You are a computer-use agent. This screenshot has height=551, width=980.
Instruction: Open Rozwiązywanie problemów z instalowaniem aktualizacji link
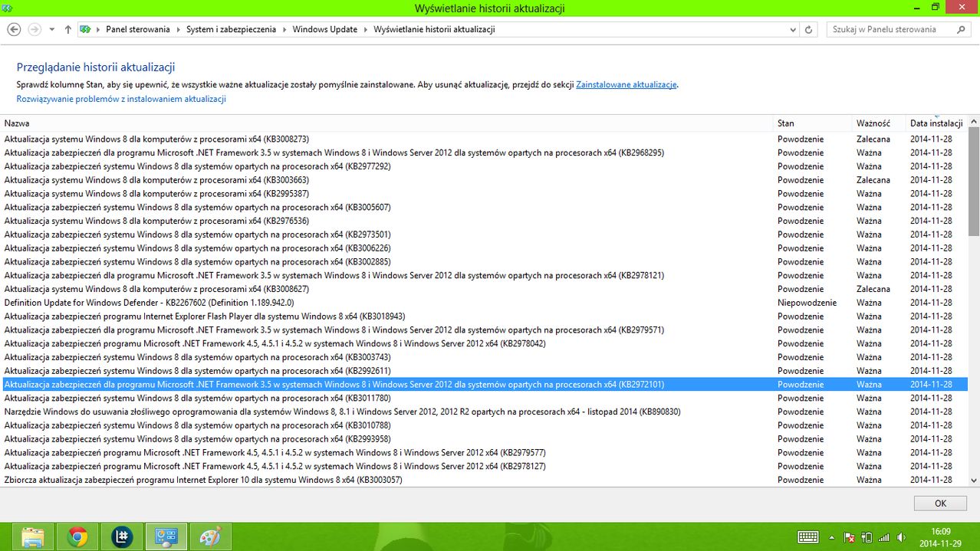click(121, 99)
